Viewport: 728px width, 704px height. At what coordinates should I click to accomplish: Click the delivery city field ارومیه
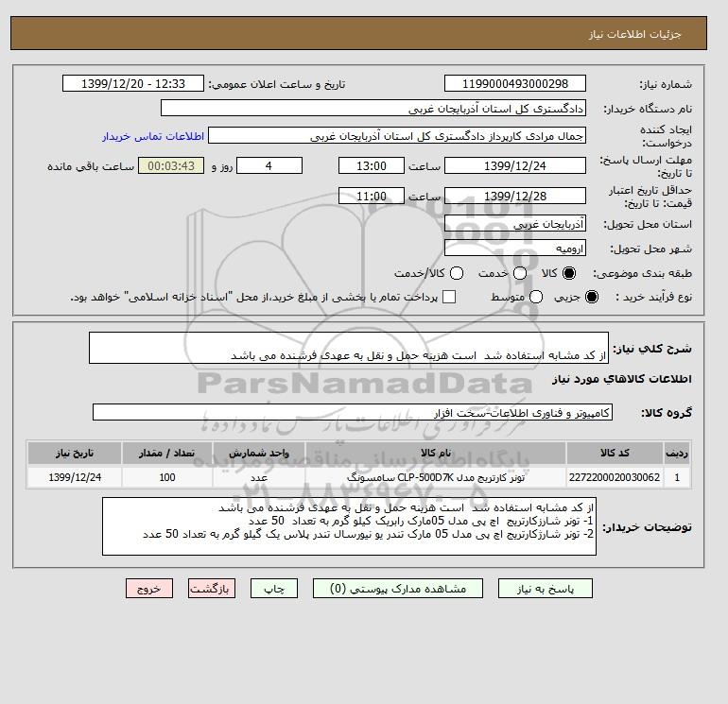click(x=515, y=249)
